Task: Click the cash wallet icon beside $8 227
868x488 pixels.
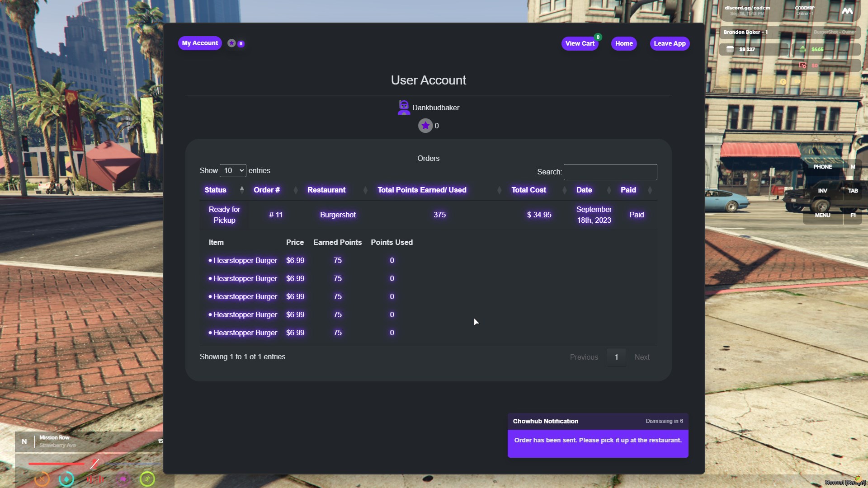Action: (x=729, y=49)
